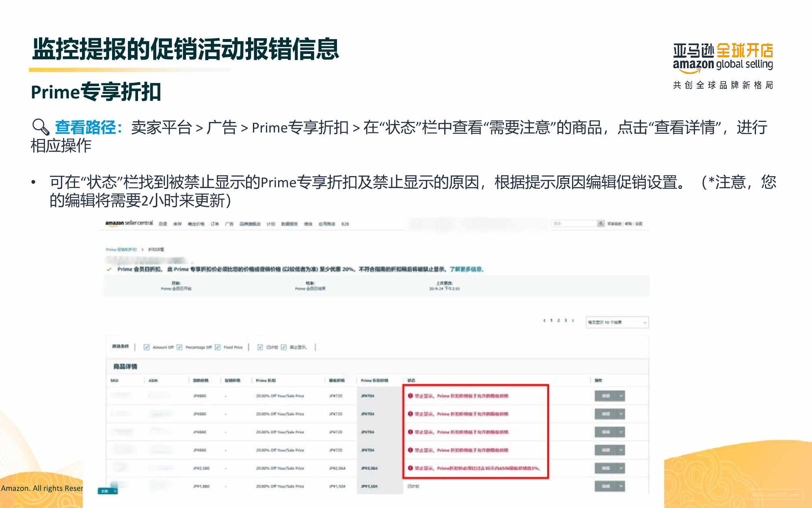This screenshot has height=508, width=812.
Task: Open the 库存 menu
Action: tap(177, 224)
